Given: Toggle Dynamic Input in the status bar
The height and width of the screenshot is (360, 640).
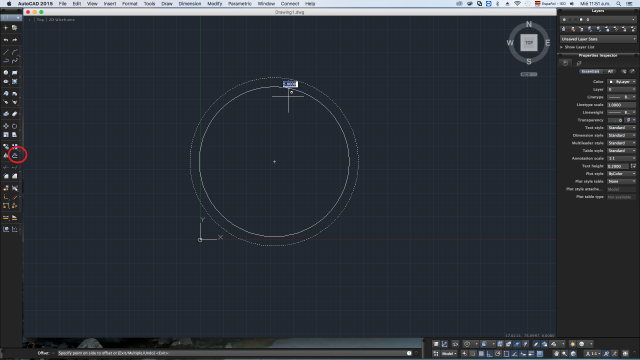Looking at the screenshot, I should [523, 353].
